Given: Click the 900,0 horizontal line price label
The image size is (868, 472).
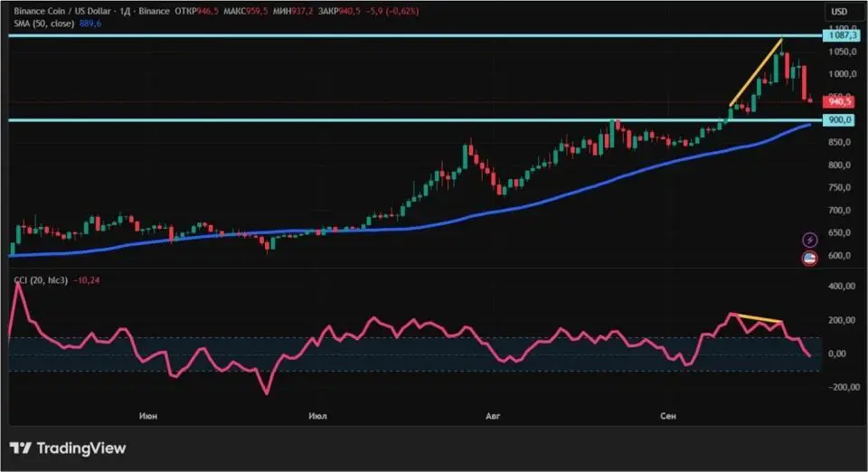Looking at the screenshot, I should (x=839, y=119).
